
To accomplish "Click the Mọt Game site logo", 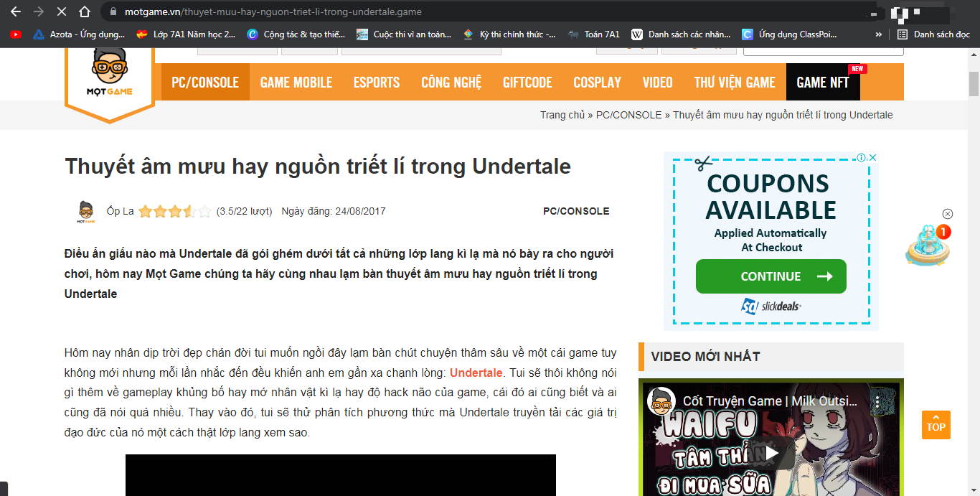I will click(110, 75).
